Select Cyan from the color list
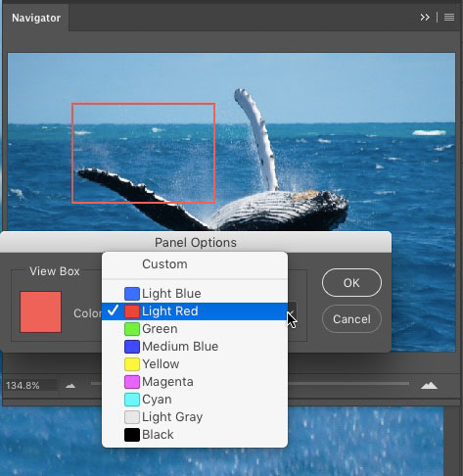This screenshot has height=476, width=463. coord(195,400)
